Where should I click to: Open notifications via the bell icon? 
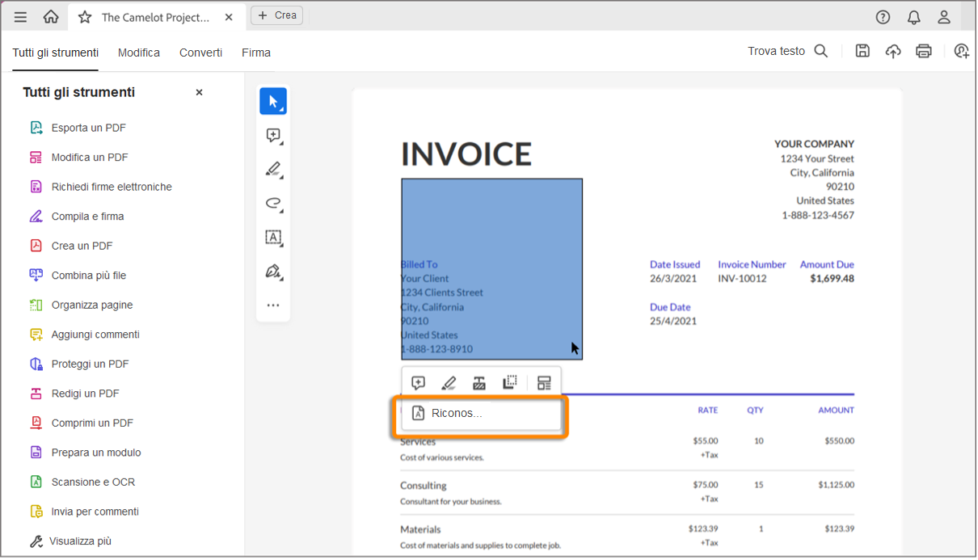pyautogui.click(x=913, y=16)
